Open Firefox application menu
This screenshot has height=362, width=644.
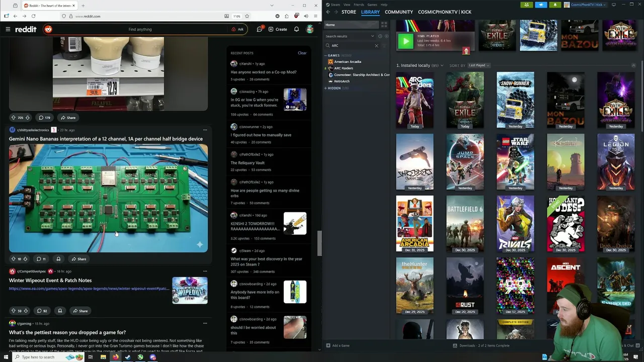(314, 16)
